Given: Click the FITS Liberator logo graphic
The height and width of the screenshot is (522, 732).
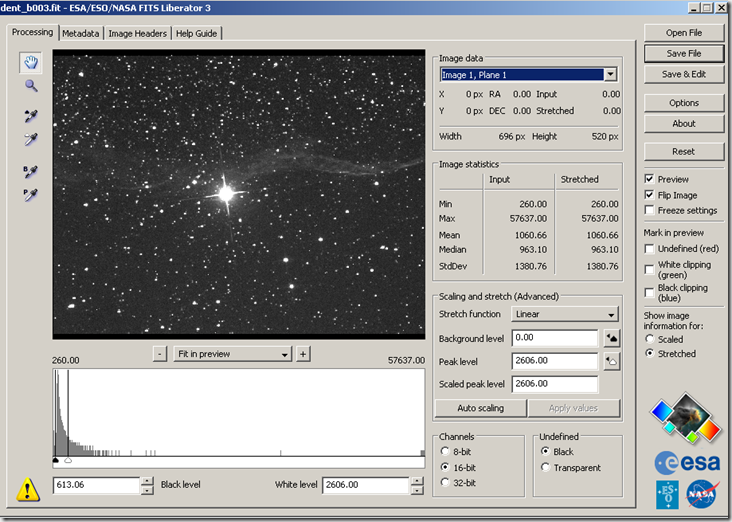Looking at the screenshot, I should coord(685,418).
